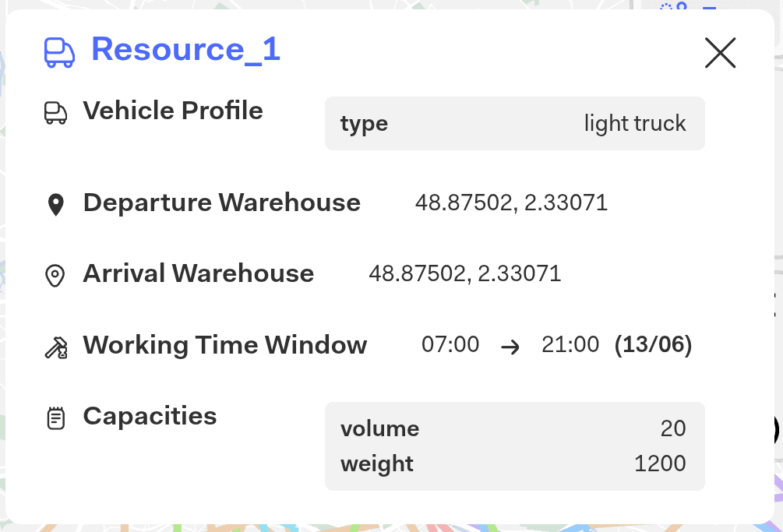This screenshot has height=532, width=783.
Task: Click the outlined pin icon for Arrival Warehouse
Action: coord(55,276)
